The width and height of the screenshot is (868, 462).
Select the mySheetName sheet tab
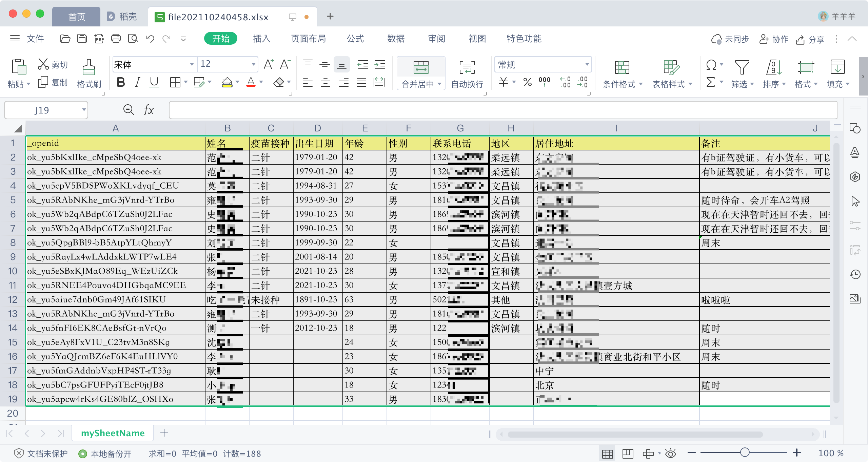pyautogui.click(x=113, y=433)
